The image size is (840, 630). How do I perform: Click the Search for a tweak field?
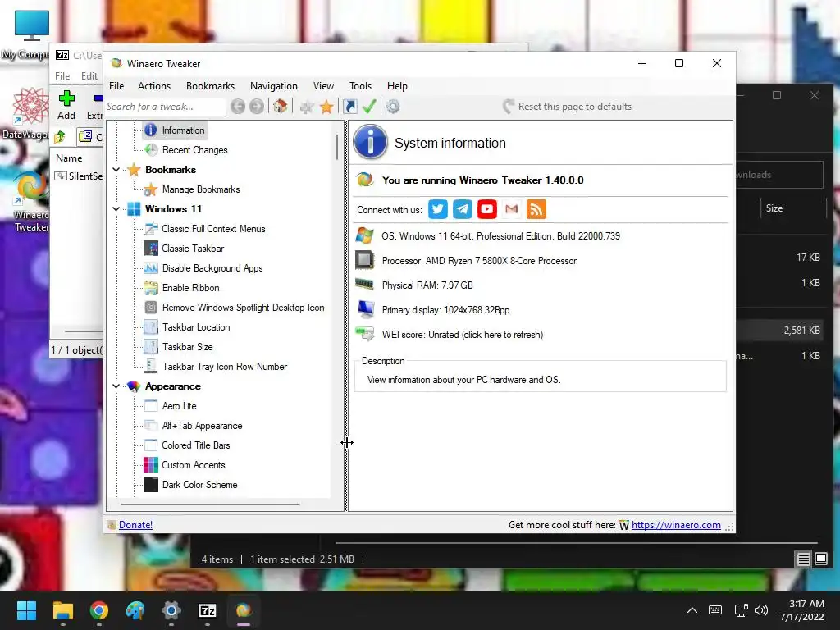pos(166,107)
